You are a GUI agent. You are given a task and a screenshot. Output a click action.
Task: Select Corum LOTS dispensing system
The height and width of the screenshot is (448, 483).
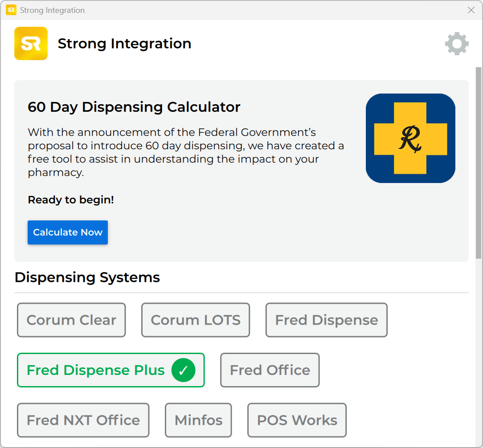[196, 320]
